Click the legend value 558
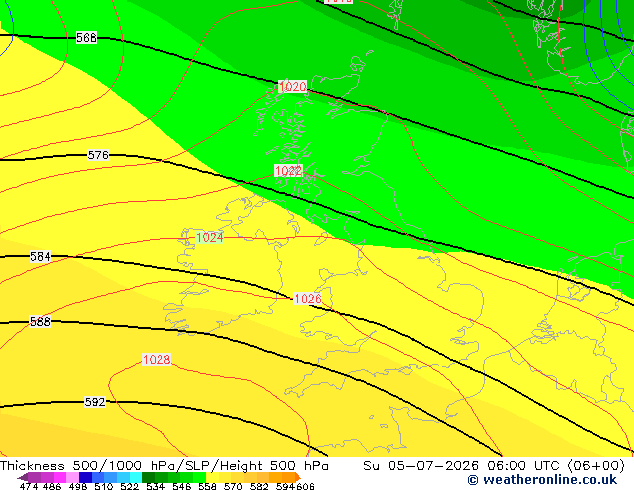Viewport: 634px width, 490px height. (x=207, y=486)
